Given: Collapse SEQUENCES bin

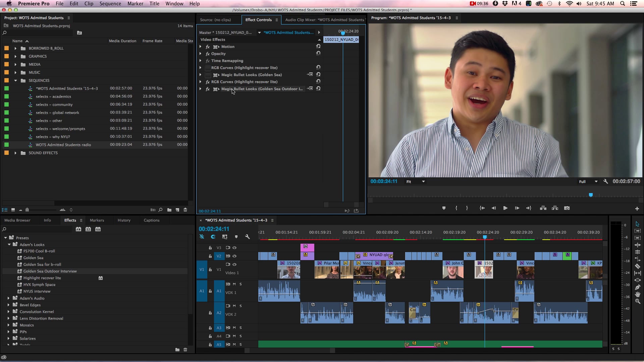Looking at the screenshot, I should [x=15, y=80].
